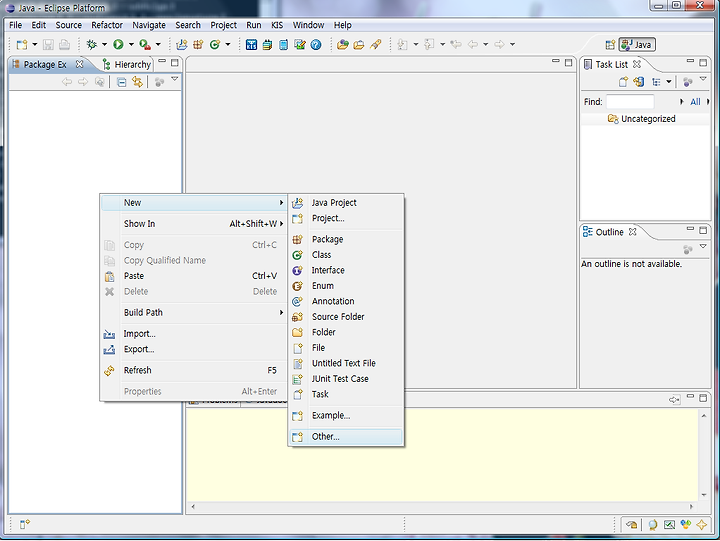Click the Debug bug icon in toolbar
The height and width of the screenshot is (541, 720).
91,45
